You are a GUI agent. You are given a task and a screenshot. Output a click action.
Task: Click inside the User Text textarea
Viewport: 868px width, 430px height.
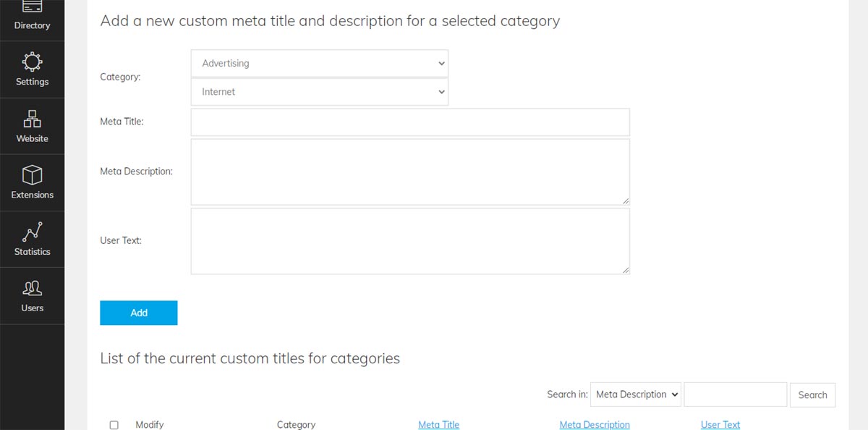tap(410, 241)
